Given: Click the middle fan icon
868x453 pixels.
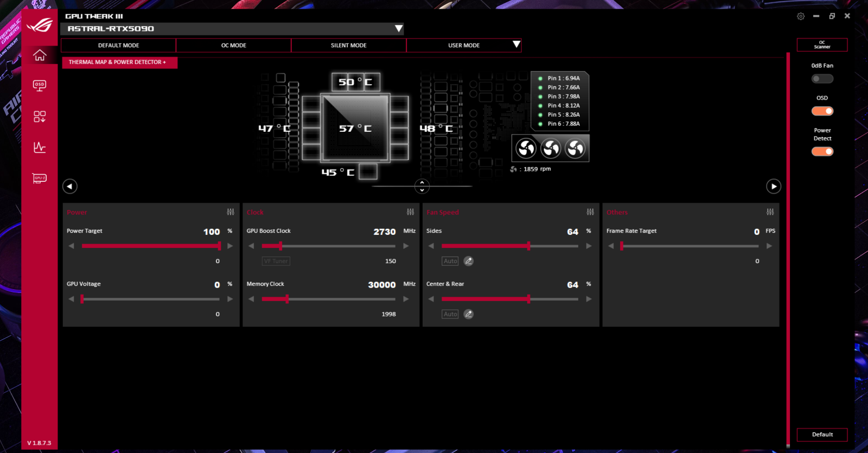Looking at the screenshot, I should click(551, 148).
